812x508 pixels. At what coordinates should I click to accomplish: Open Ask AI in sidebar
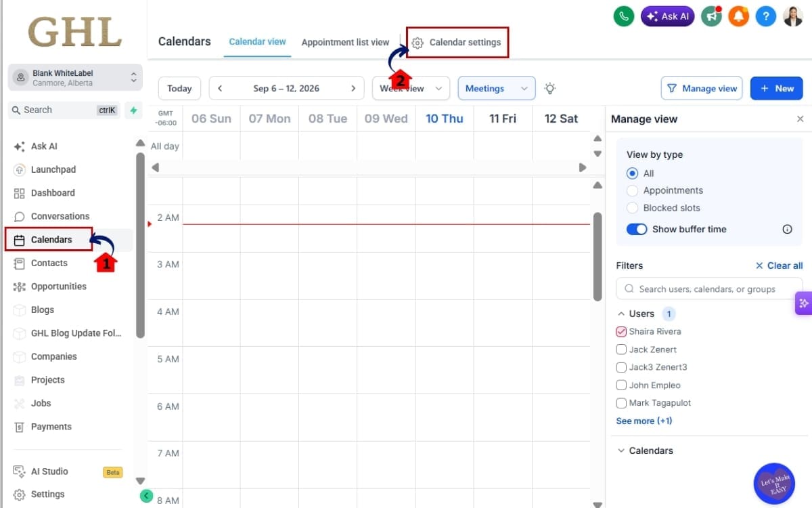[44, 146]
